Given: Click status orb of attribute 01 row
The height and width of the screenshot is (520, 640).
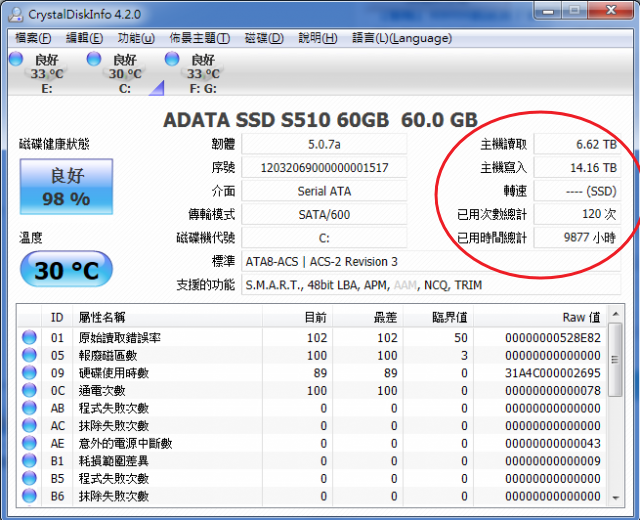Looking at the screenshot, I should [x=29, y=337].
